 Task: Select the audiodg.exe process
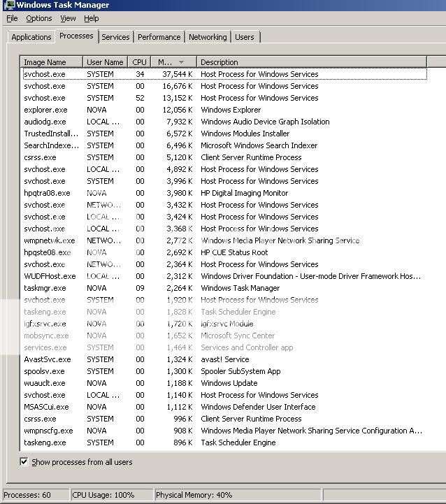pyautogui.click(x=225, y=122)
